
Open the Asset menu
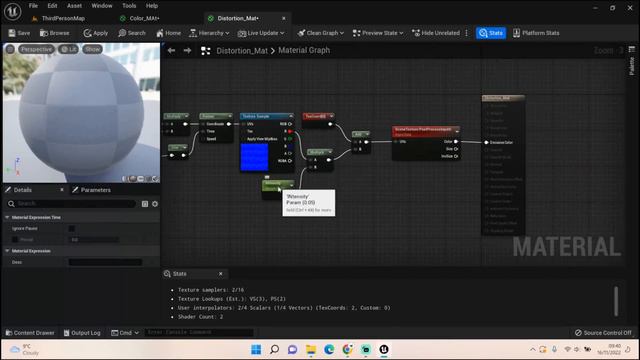74,6
